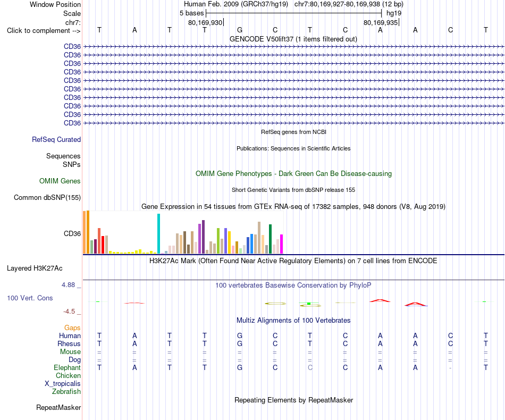The width and height of the screenshot is (505, 420).
Task: Click the OMIM Gene Phenotypes title
Action: [x=293, y=174]
